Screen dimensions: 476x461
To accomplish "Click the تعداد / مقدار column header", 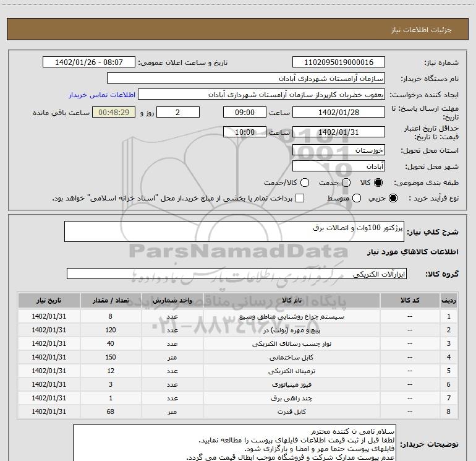I will (111, 300).
